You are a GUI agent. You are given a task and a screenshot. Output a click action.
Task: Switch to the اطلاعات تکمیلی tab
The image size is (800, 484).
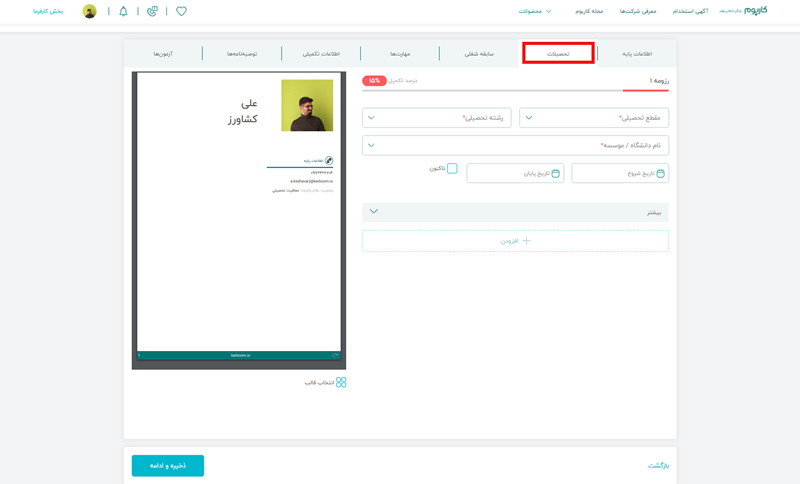click(321, 54)
